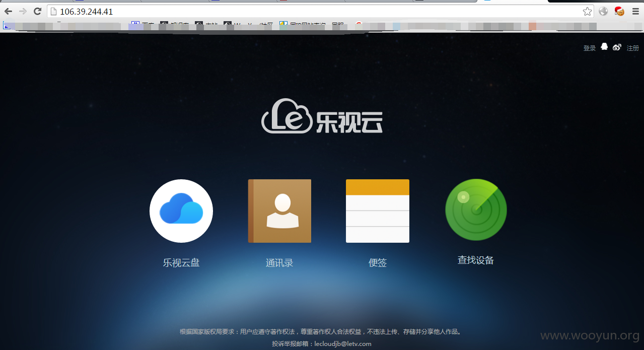Click the 查找设备 label
This screenshot has width=644, height=350.
[476, 260]
